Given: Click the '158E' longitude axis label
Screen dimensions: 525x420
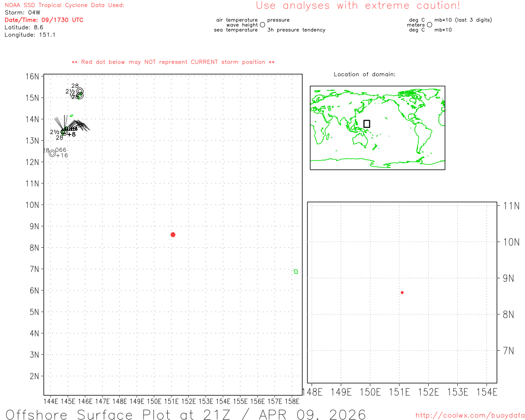Looking at the screenshot, I should (x=292, y=402).
